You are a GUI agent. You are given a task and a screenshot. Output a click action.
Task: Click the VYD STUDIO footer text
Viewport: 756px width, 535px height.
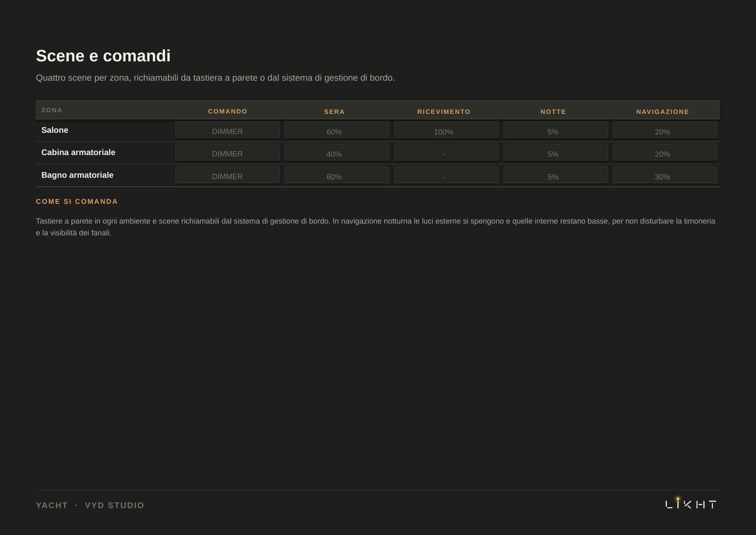(115, 505)
